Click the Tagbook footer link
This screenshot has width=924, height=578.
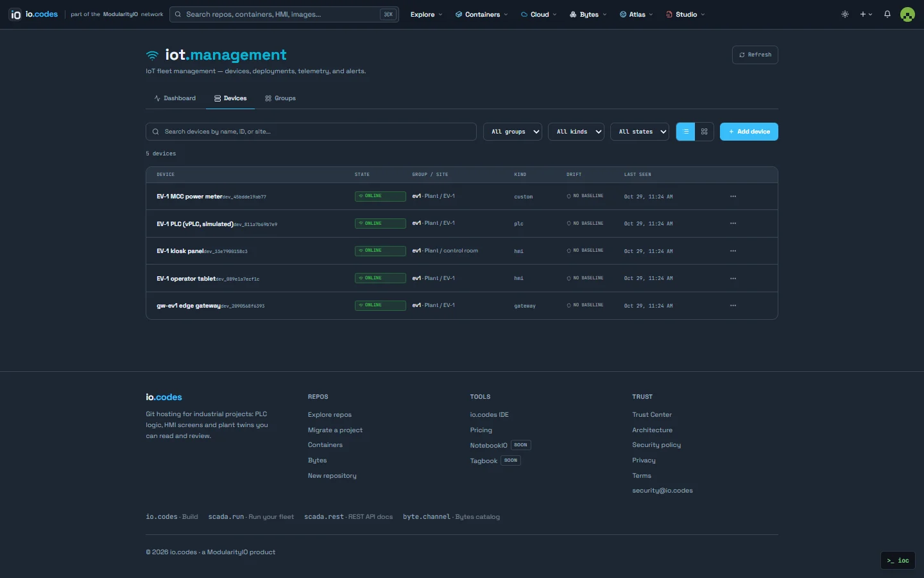point(484,461)
